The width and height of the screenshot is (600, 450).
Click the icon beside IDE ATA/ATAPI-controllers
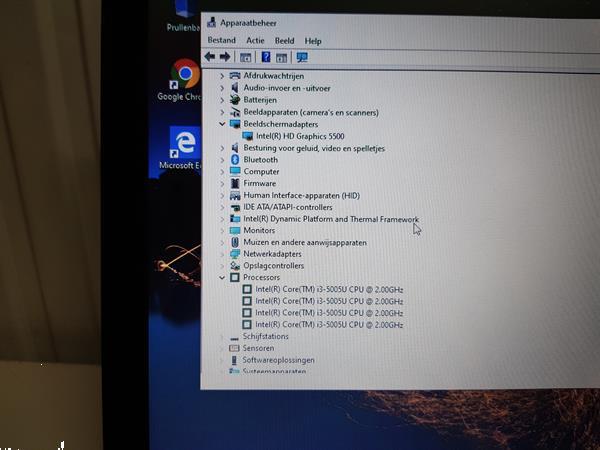[235, 207]
